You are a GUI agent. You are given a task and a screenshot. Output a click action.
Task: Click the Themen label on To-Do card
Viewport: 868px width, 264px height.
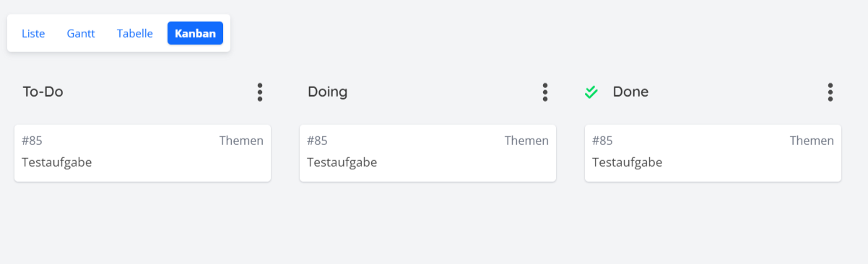click(x=241, y=141)
